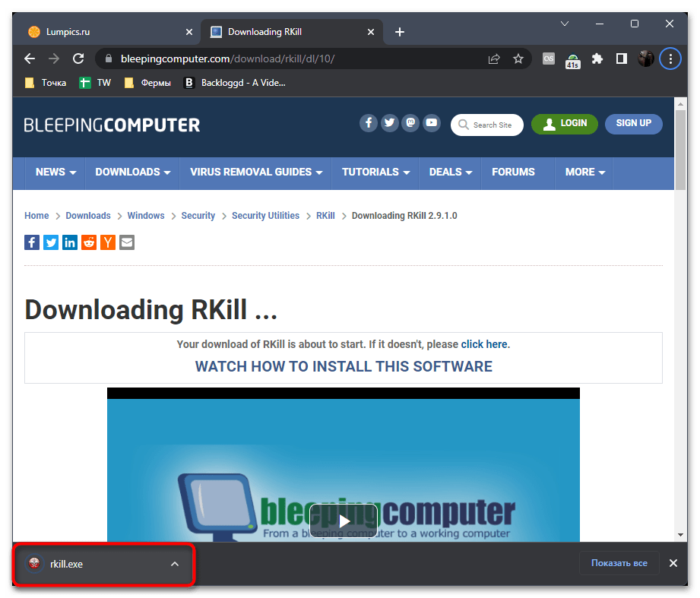Close the Downloading RKill tab

371,32
